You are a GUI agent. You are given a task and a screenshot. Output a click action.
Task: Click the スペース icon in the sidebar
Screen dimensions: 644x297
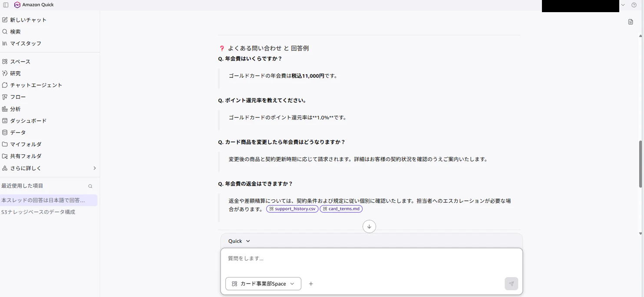coord(5,62)
